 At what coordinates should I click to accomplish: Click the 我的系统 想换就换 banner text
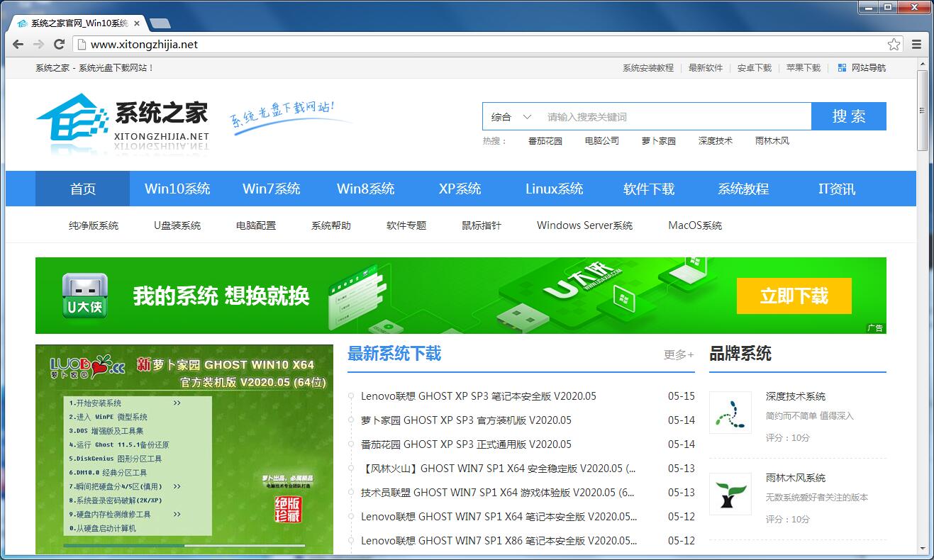click(x=221, y=296)
